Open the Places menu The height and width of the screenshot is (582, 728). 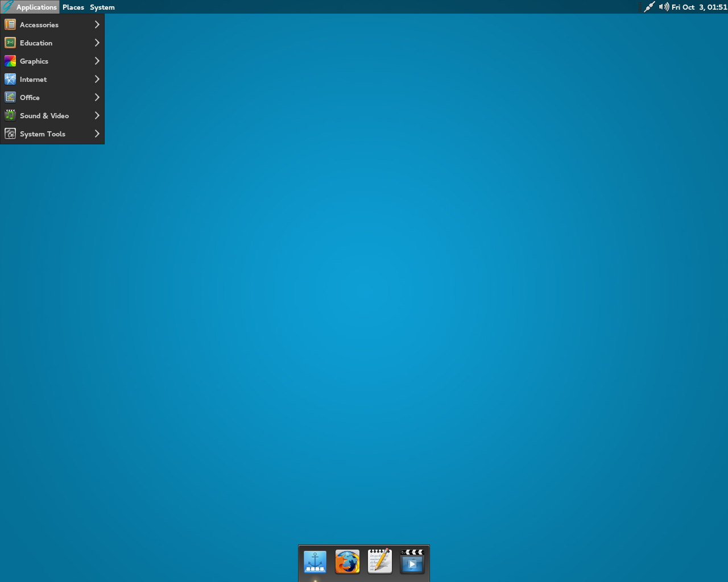73,7
